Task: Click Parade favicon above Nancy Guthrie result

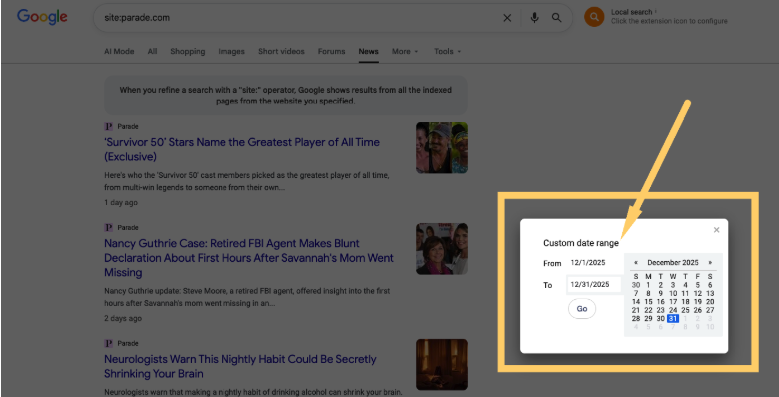Action: (109, 228)
